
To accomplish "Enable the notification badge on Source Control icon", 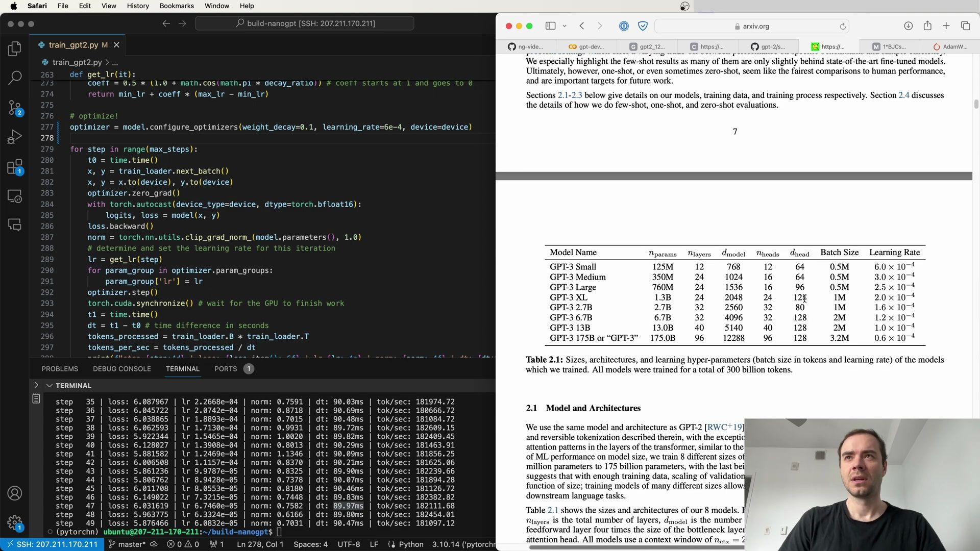I will (15, 108).
